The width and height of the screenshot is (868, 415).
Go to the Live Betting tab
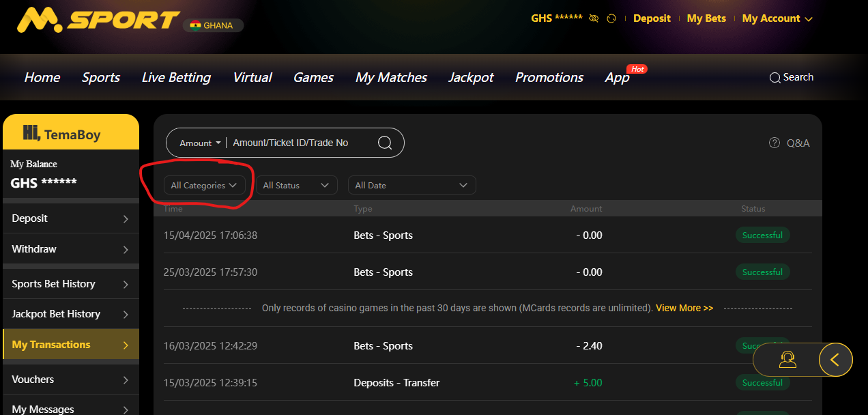[x=176, y=77]
